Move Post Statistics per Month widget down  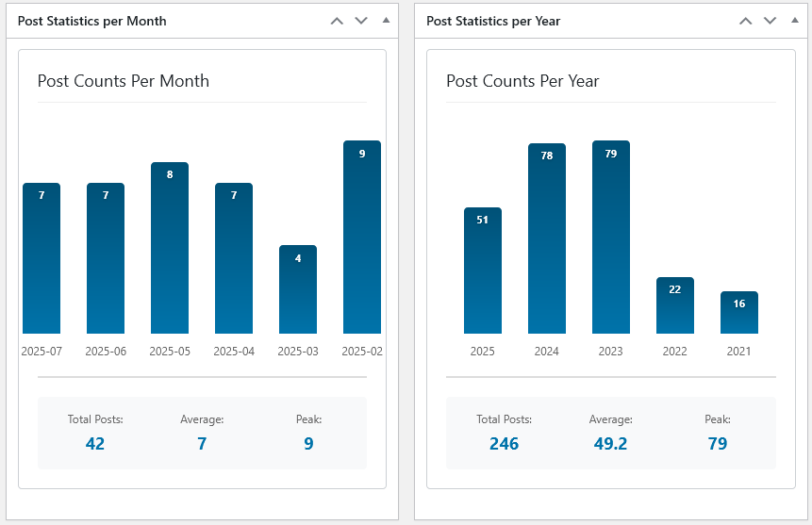pos(361,21)
